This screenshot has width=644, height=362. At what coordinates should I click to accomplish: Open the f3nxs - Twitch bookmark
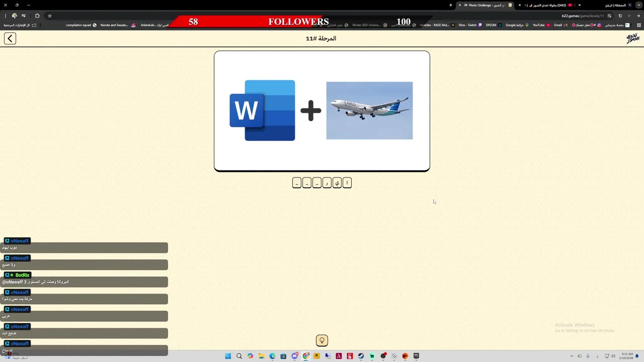click(x=470, y=25)
